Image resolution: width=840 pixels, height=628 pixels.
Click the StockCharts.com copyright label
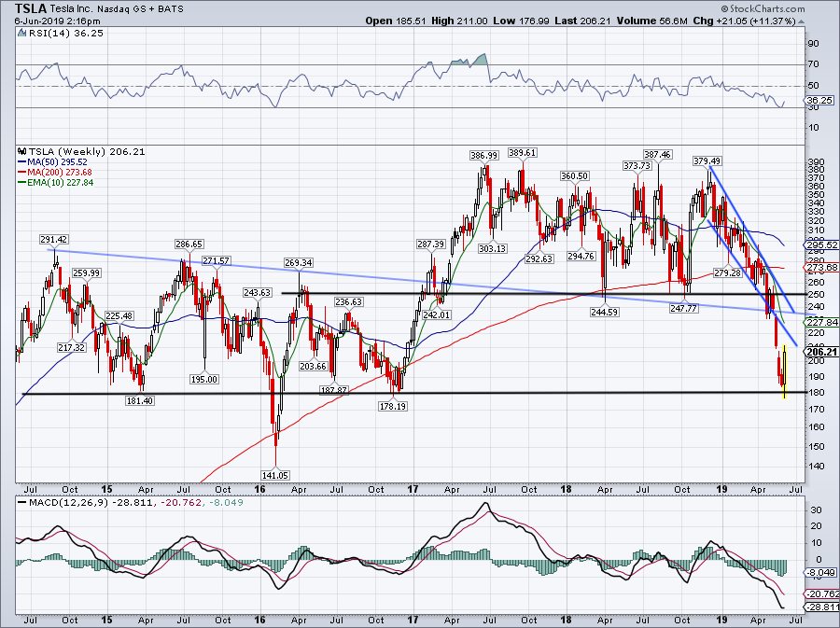click(x=763, y=8)
